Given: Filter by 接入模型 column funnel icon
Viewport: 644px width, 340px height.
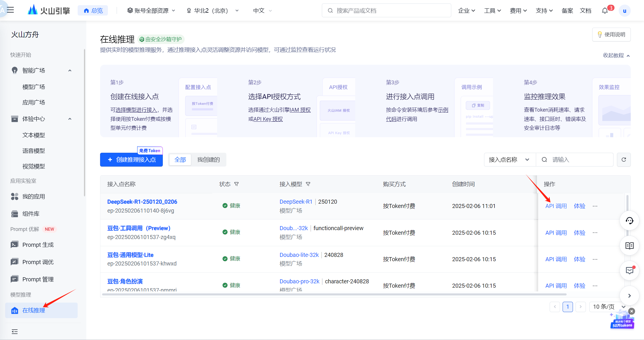Looking at the screenshot, I should pyautogui.click(x=308, y=184).
